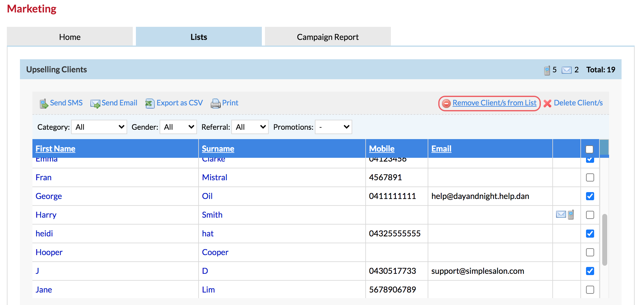Click the envelope count icon in header

[566, 70]
